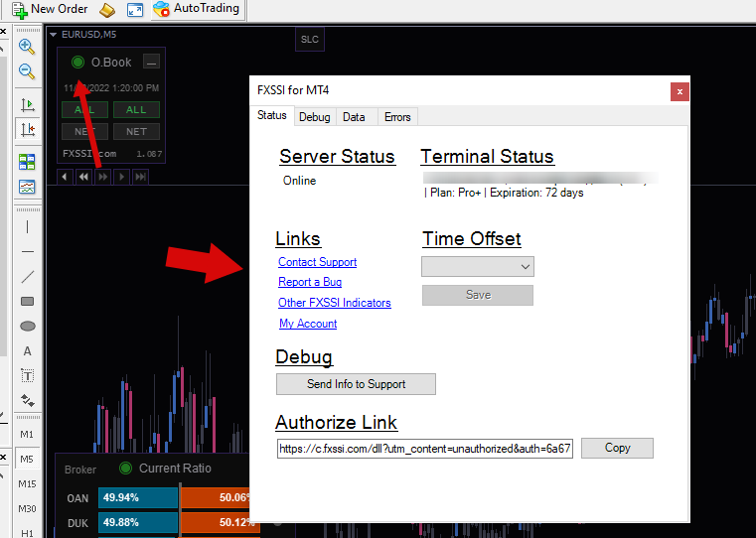The height and width of the screenshot is (538, 756).
Task: Click the Save time offset button
Action: 478,295
